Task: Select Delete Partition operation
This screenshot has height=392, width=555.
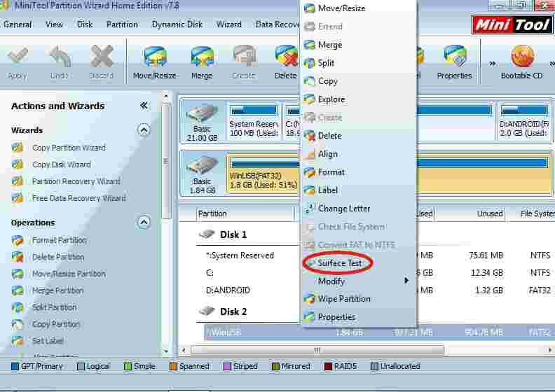Action: coord(58,257)
